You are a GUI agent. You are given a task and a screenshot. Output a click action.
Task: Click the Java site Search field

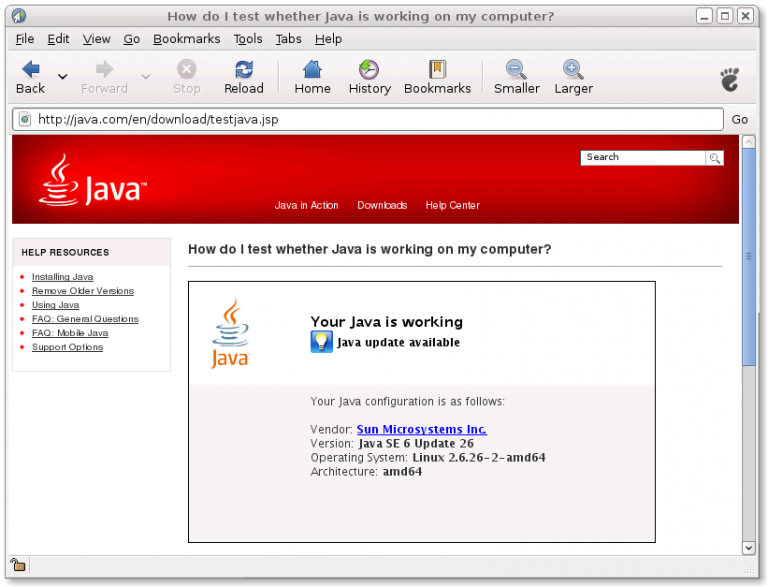(643, 158)
